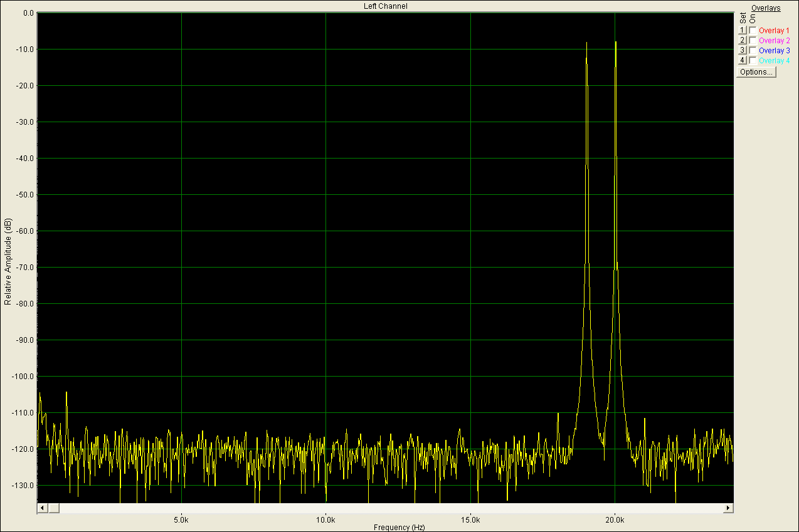Click the 10.0k frequency tick label
Viewport: 799px width, 532px height.
(x=325, y=520)
